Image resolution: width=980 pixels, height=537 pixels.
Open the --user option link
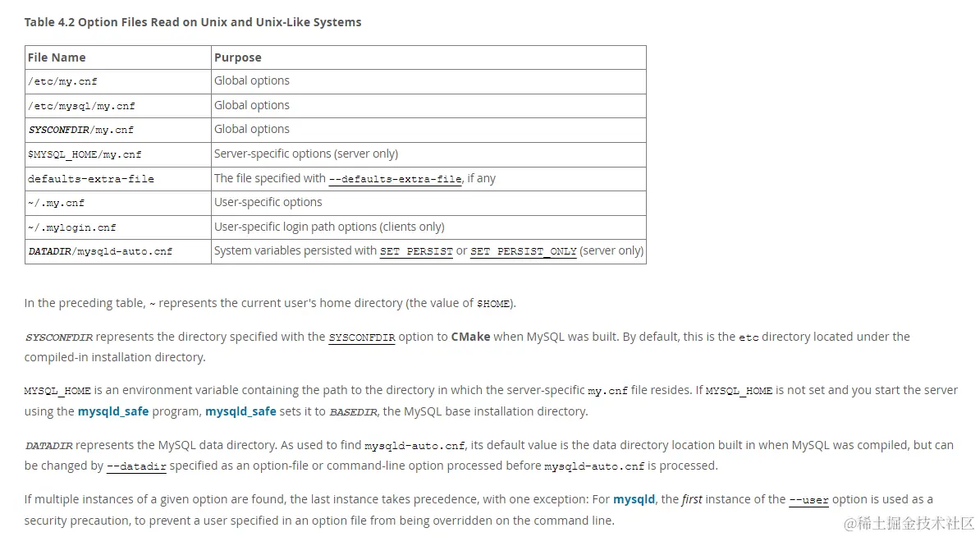[x=808, y=500]
